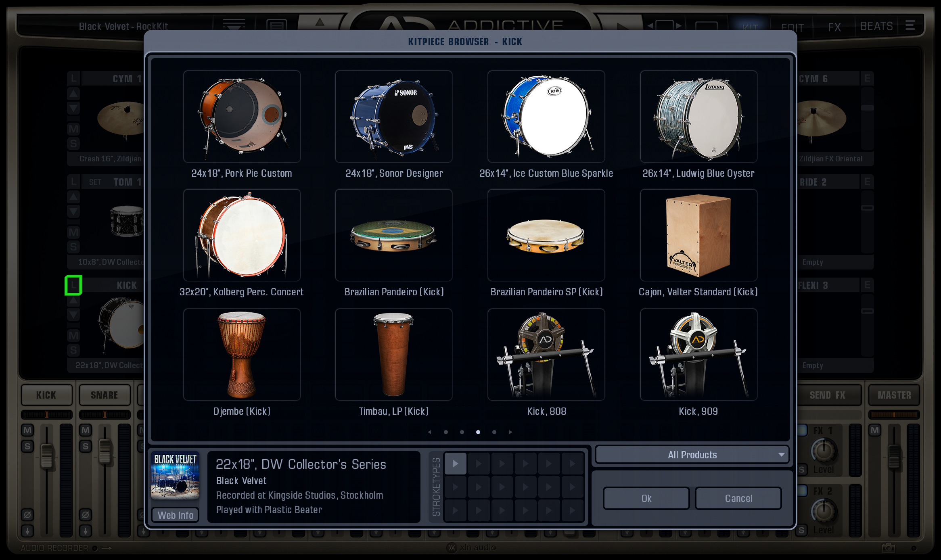Solo the CYM 1 slot
This screenshot has height=560, width=941.
point(73,144)
